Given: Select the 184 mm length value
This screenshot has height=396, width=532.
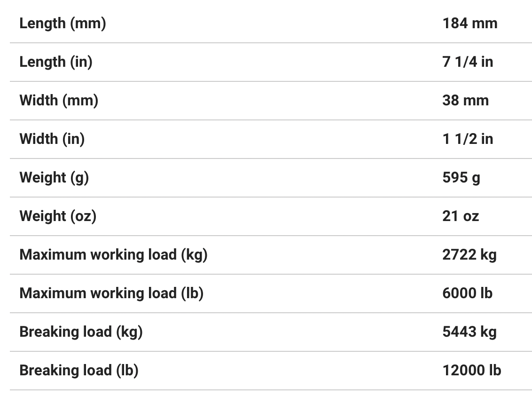Looking at the screenshot, I should [469, 23].
